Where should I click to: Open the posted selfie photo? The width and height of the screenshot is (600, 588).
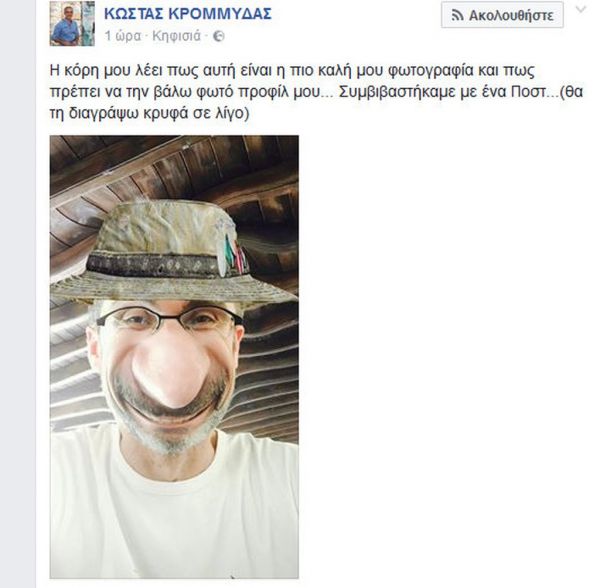click(x=174, y=357)
